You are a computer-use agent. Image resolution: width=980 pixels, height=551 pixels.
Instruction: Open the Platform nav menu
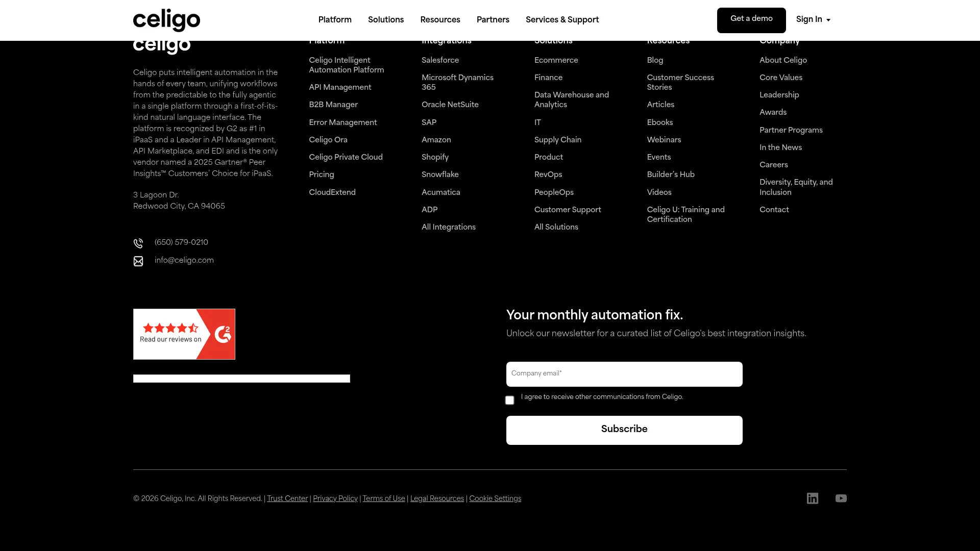coord(335,20)
